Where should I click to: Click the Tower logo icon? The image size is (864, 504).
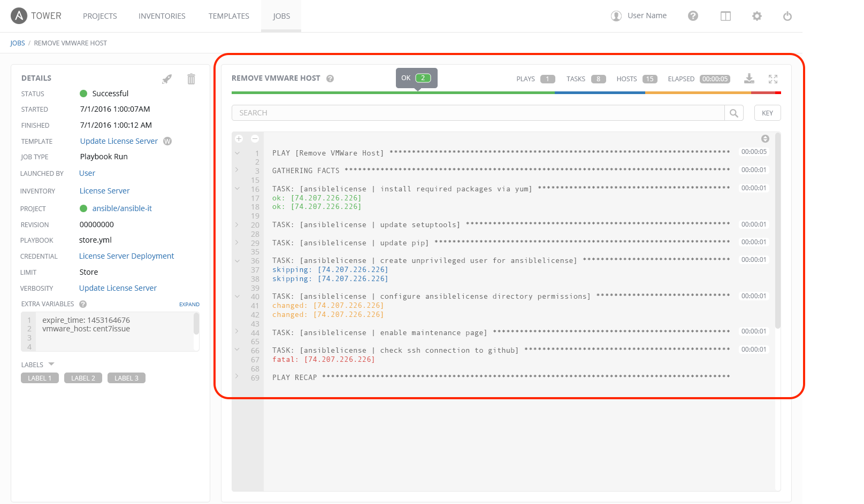pos(19,16)
